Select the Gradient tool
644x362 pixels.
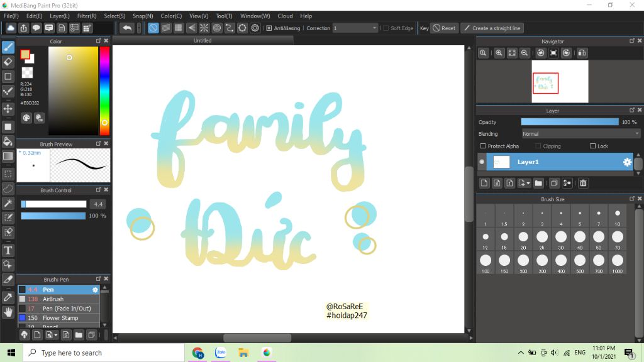[x=8, y=156]
